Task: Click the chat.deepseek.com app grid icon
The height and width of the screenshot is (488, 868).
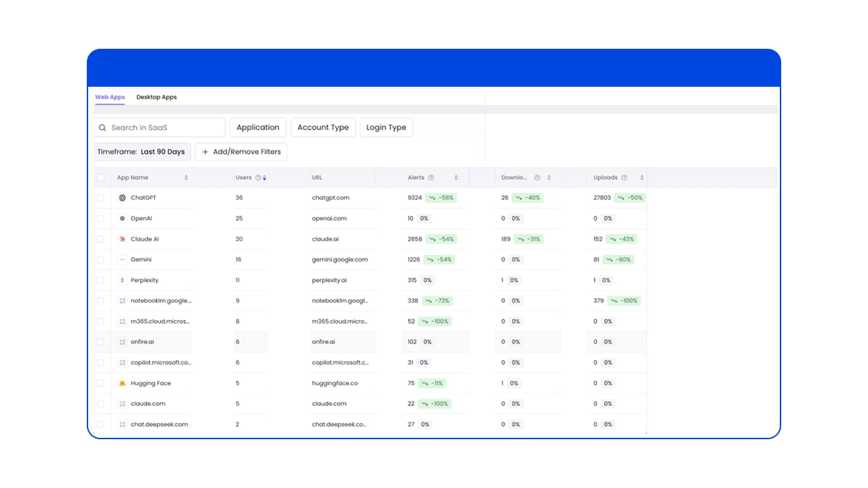Action: (122, 424)
